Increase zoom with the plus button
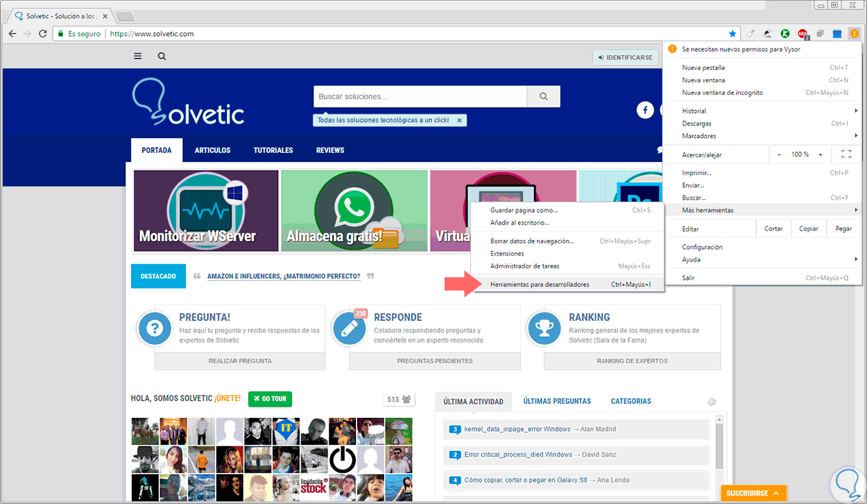The width and height of the screenshot is (867, 504). pos(821,154)
